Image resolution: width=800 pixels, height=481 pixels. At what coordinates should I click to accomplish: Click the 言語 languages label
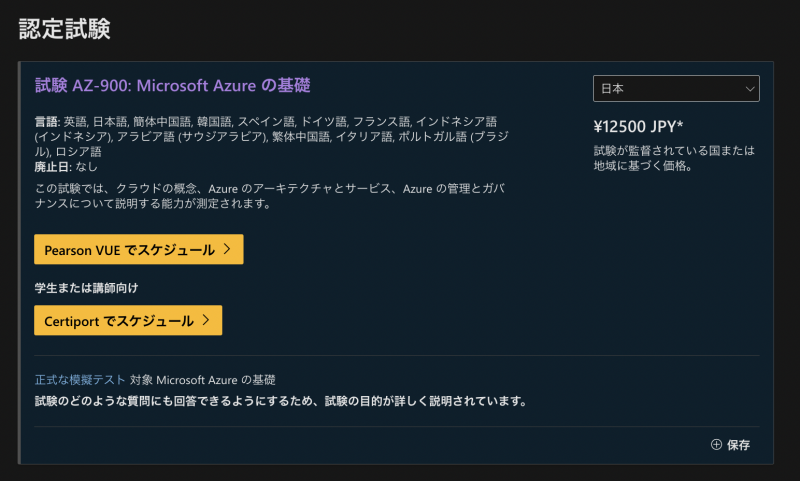46,121
